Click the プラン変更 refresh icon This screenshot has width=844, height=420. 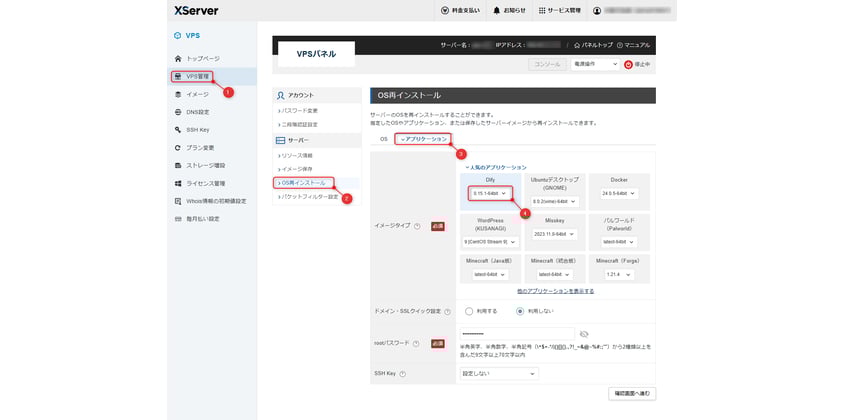(178, 148)
